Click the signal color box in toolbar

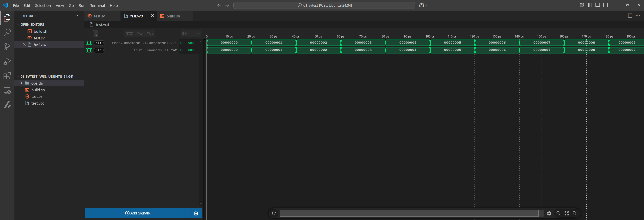pos(90,33)
